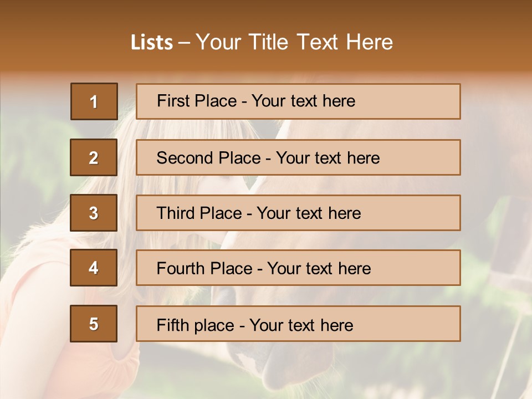
Task: Click the number 3 box
Action: click(x=94, y=213)
